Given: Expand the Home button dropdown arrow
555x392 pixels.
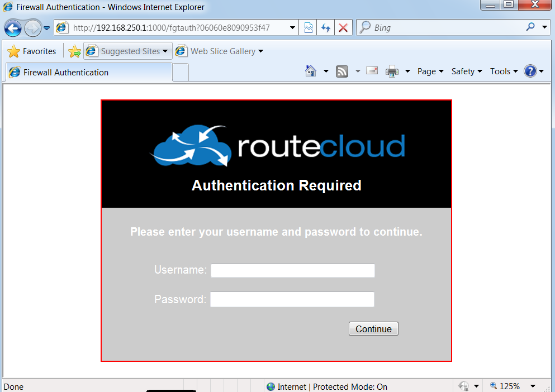Looking at the screenshot, I should tap(326, 71).
